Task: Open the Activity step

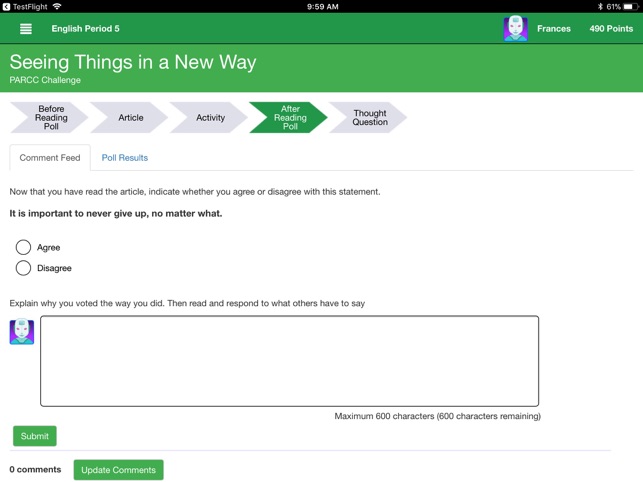Action: [x=208, y=118]
